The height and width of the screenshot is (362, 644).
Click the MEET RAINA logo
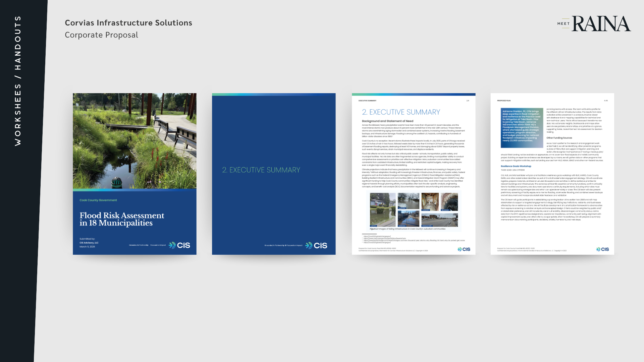click(x=594, y=23)
